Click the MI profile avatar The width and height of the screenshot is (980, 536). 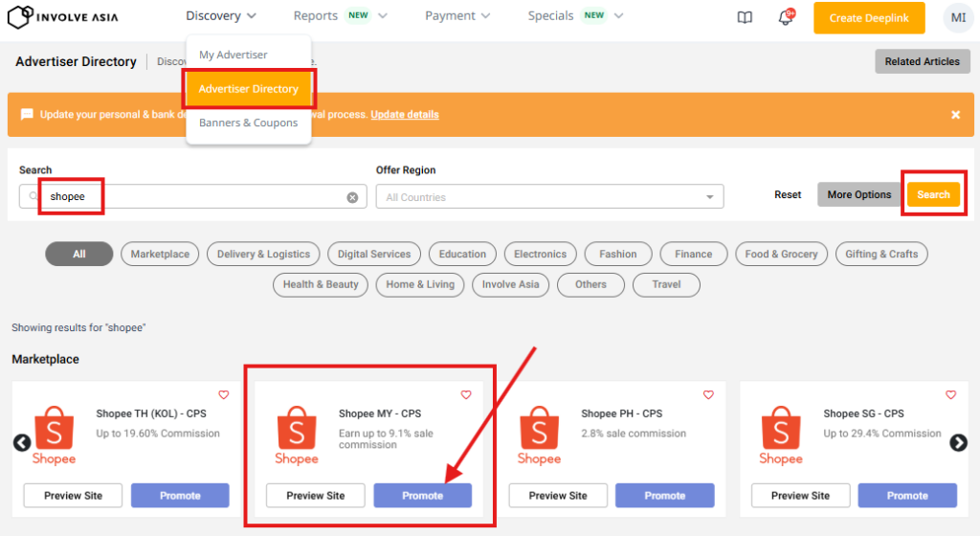(x=957, y=17)
